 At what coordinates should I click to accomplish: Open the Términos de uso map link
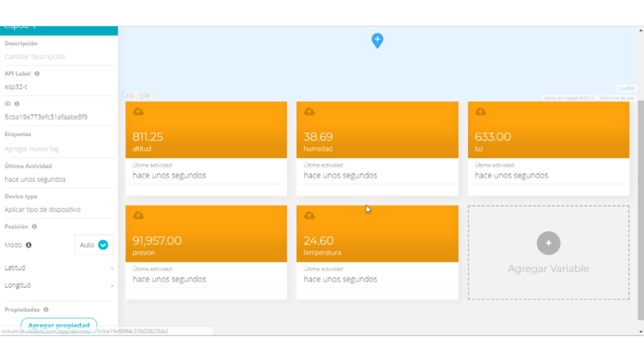coord(616,98)
